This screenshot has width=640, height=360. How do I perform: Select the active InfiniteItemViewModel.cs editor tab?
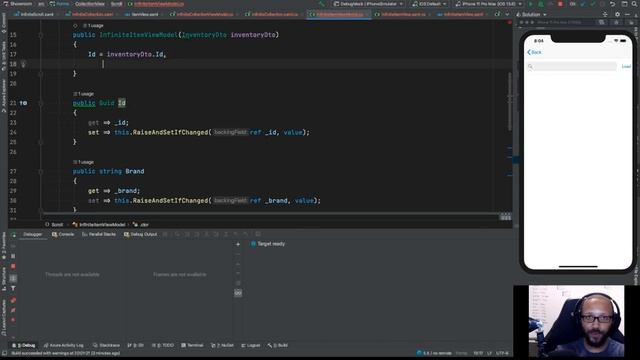339,14
